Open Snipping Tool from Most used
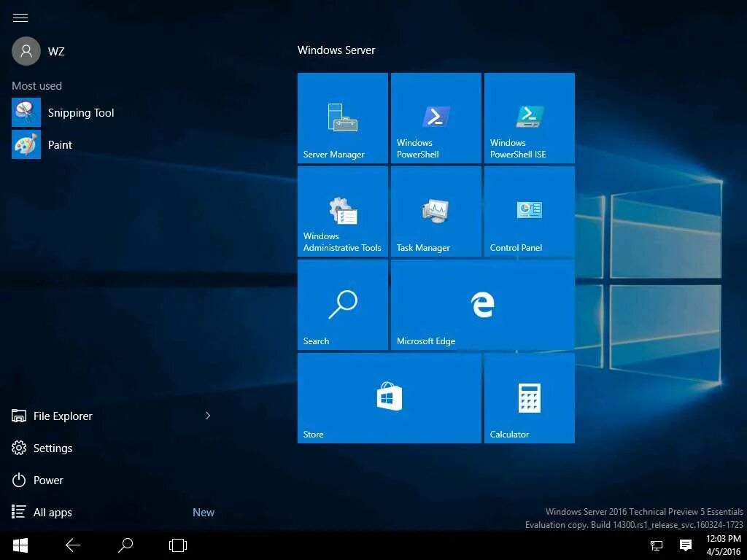The height and width of the screenshot is (560, 747). pos(63,112)
